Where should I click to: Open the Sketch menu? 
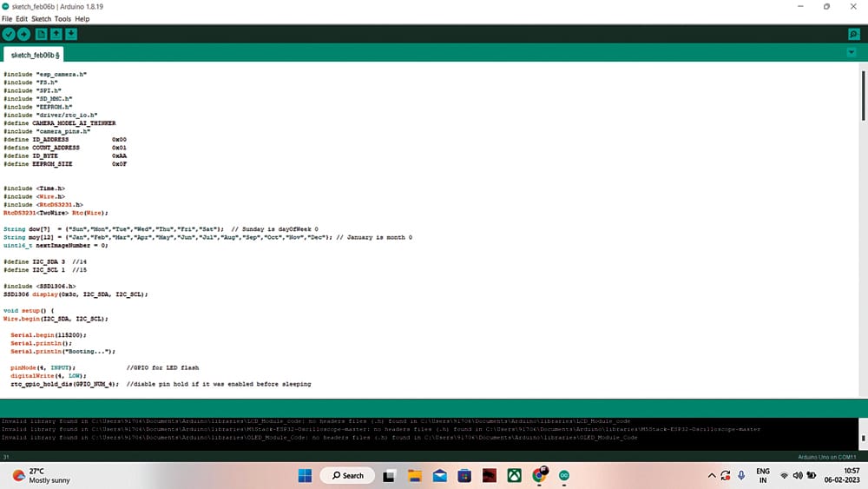pos(42,18)
